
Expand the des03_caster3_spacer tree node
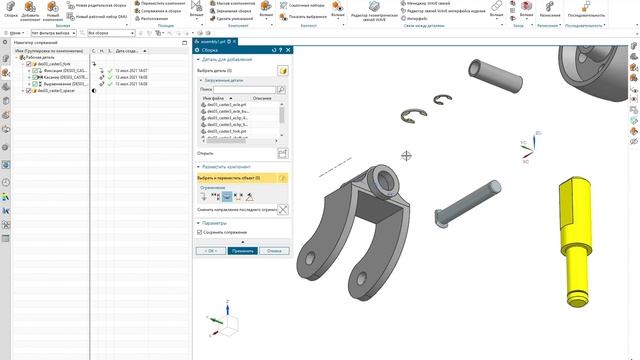pyautogui.click(x=23, y=91)
